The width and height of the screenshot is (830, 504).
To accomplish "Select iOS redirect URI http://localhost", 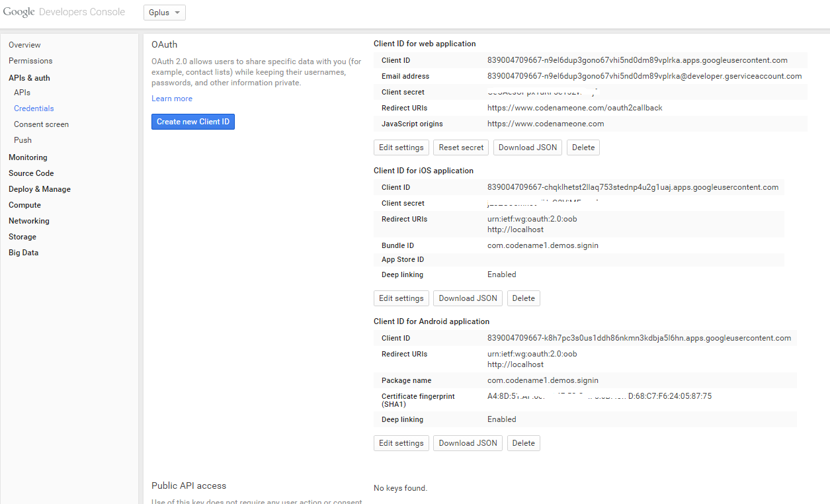I will tap(516, 230).
